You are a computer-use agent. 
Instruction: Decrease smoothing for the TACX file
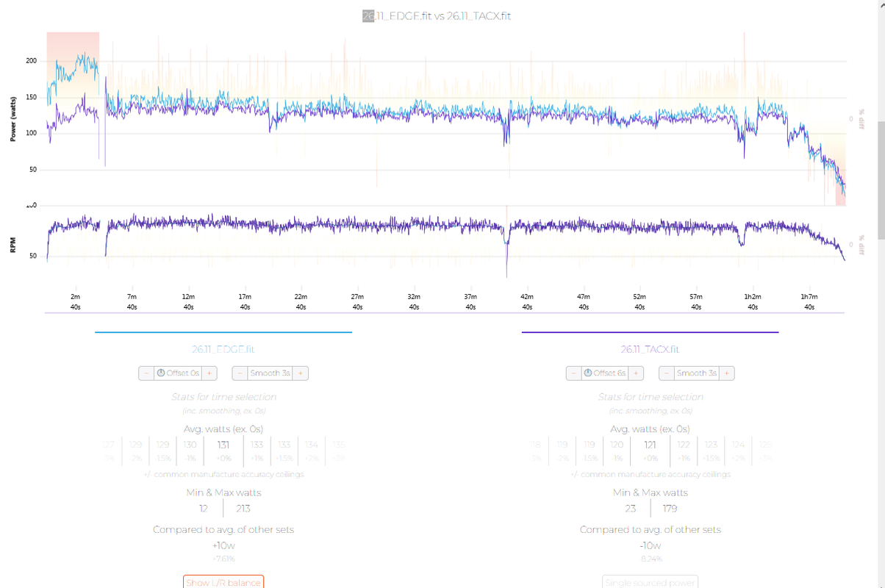(x=667, y=373)
